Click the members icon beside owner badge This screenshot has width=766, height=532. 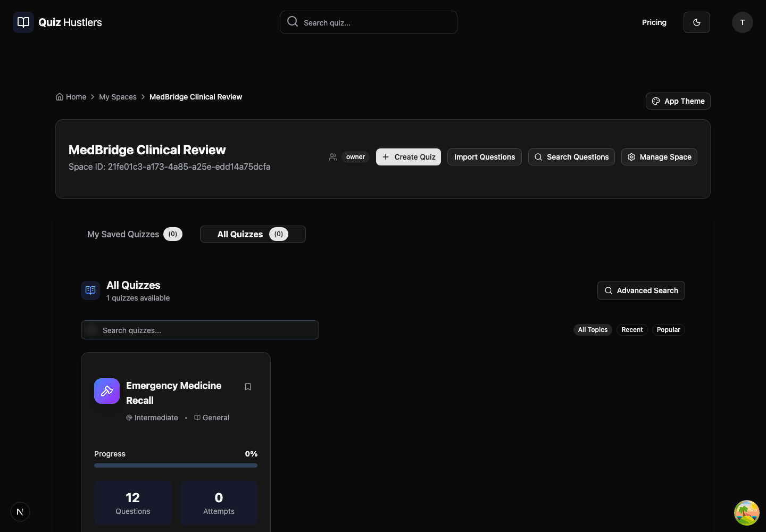(333, 157)
